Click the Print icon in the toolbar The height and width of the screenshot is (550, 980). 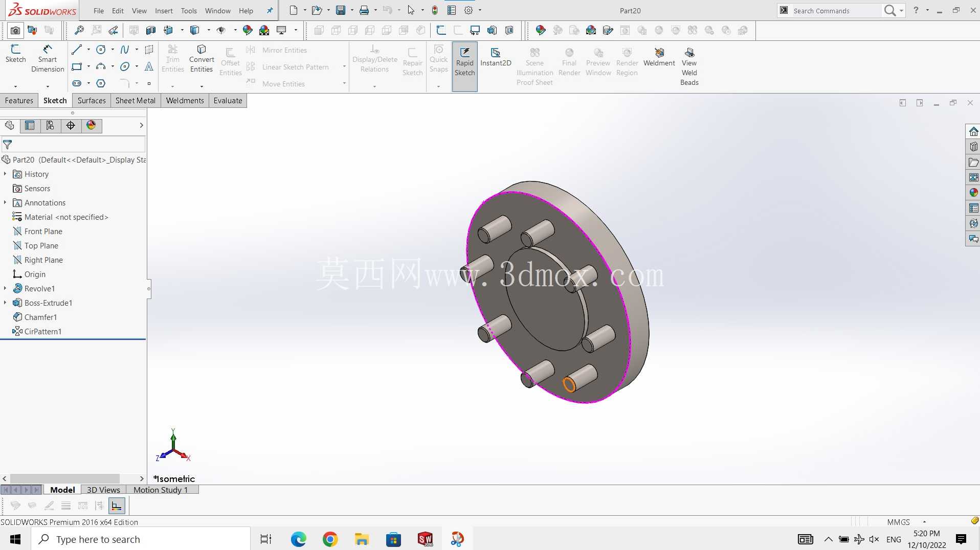click(x=364, y=10)
